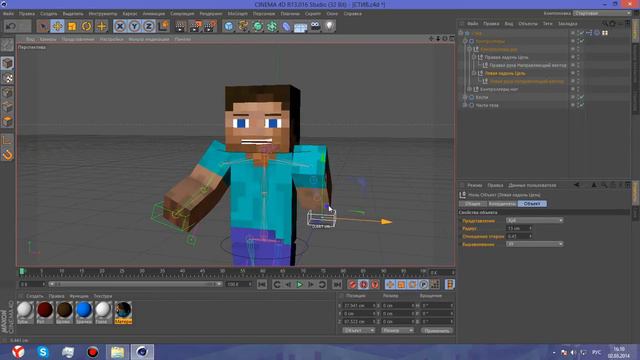The width and height of the screenshot is (640, 360).
Task: Toggle the Z axis lock
Action: 149,27
